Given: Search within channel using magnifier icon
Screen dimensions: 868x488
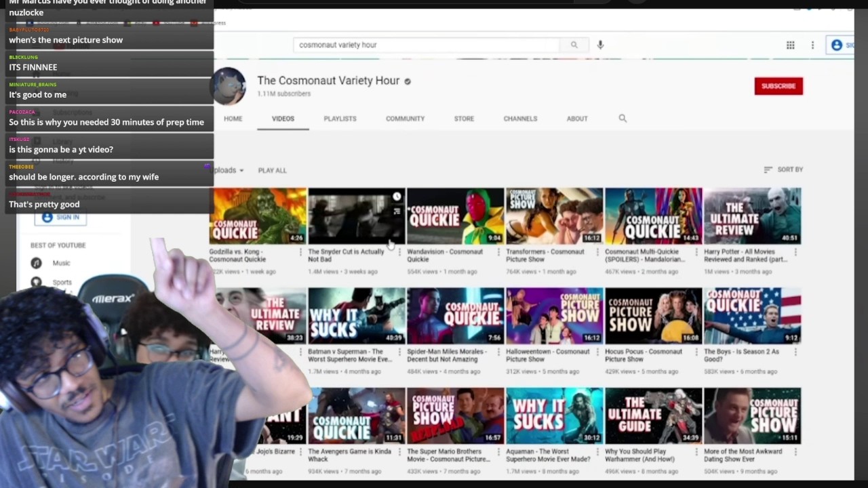Looking at the screenshot, I should click(x=623, y=118).
